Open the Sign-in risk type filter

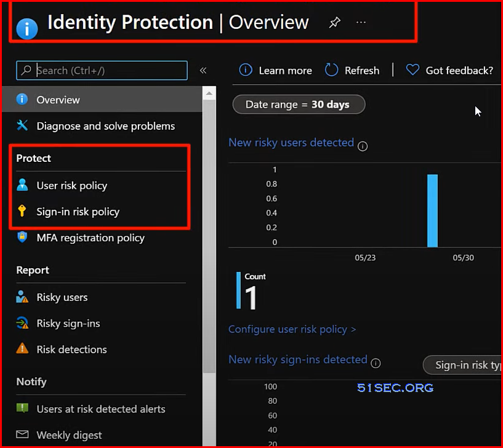point(462,365)
